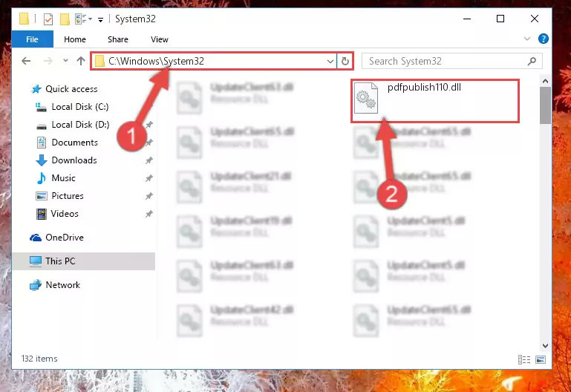Switch to Large icons view layout
The width and height of the screenshot is (571, 392).
pos(541,359)
